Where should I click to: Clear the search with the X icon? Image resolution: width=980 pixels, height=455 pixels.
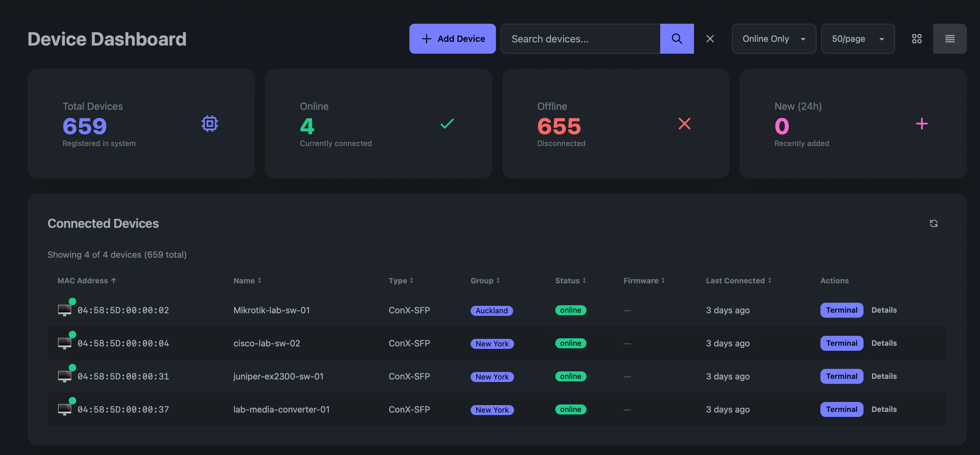tap(710, 38)
